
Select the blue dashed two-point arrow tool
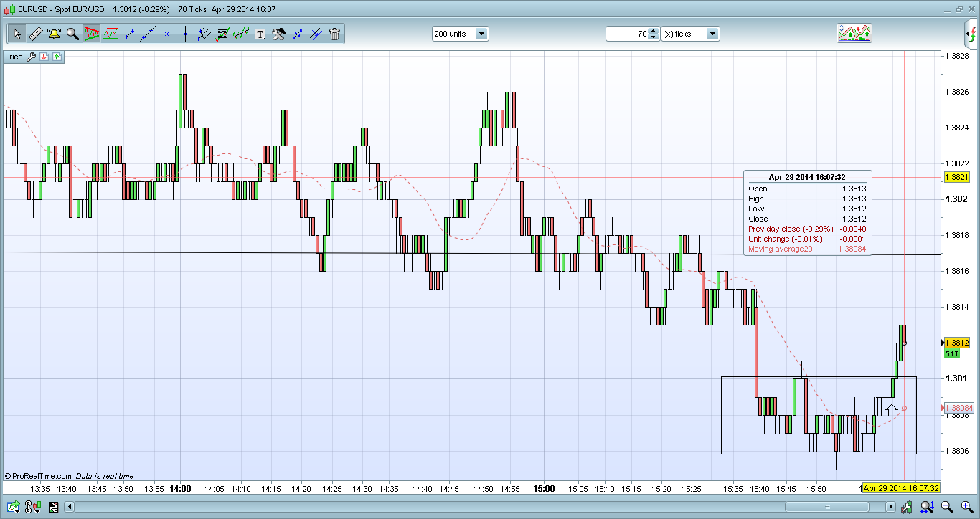click(x=298, y=34)
